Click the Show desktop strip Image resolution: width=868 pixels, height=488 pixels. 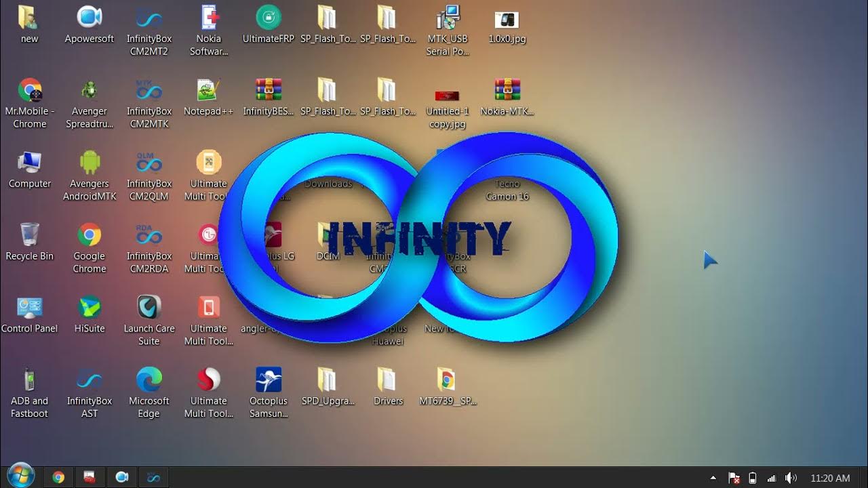(x=863, y=478)
